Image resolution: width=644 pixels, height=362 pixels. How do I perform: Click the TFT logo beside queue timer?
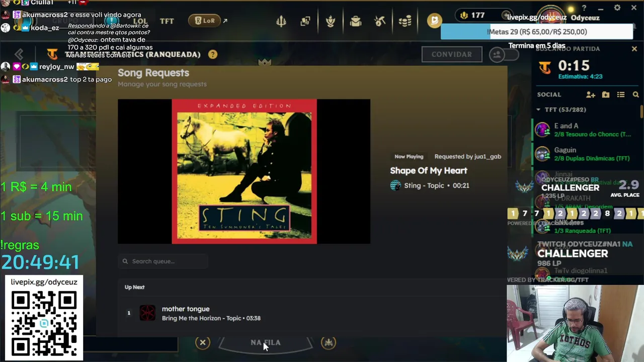pyautogui.click(x=544, y=67)
